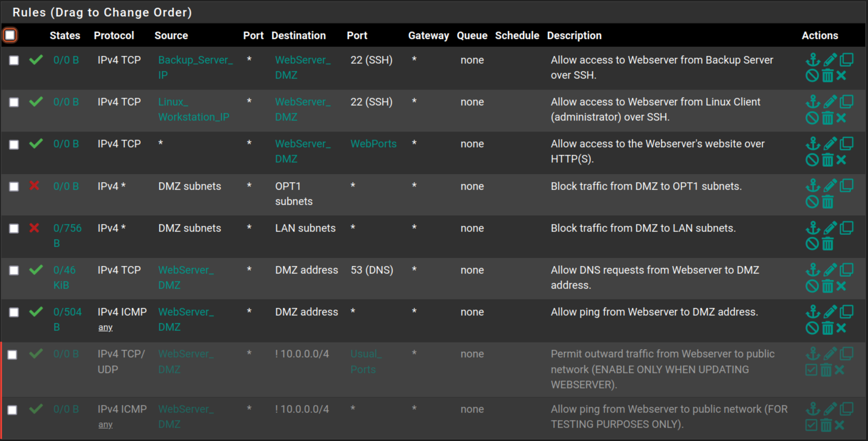This screenshot has width=868, height=441.
Task: View states 0/756 B for Block DMZ to LAN
Action: 67,236
